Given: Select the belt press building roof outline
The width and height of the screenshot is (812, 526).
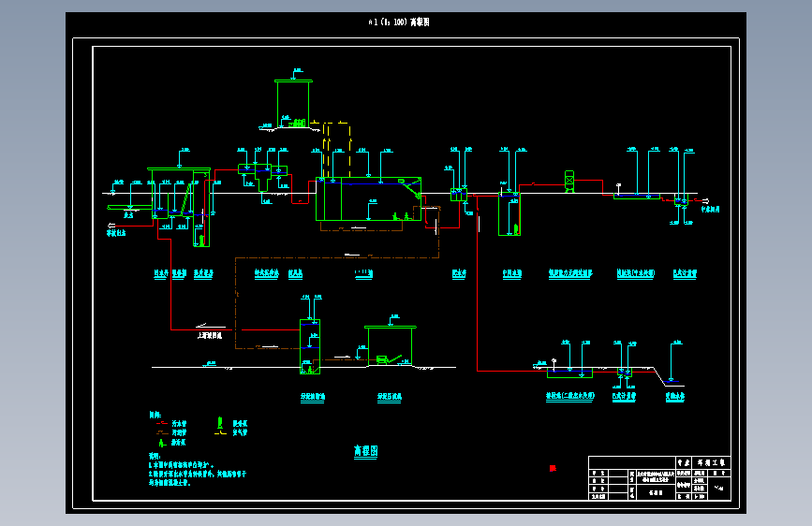Looking at the screenshot, I should (391, 328).
